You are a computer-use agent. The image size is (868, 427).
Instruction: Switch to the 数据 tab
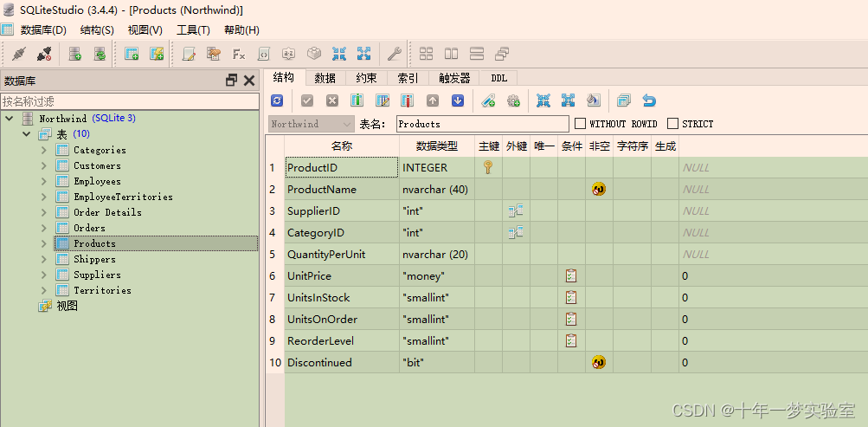point(325,78)
